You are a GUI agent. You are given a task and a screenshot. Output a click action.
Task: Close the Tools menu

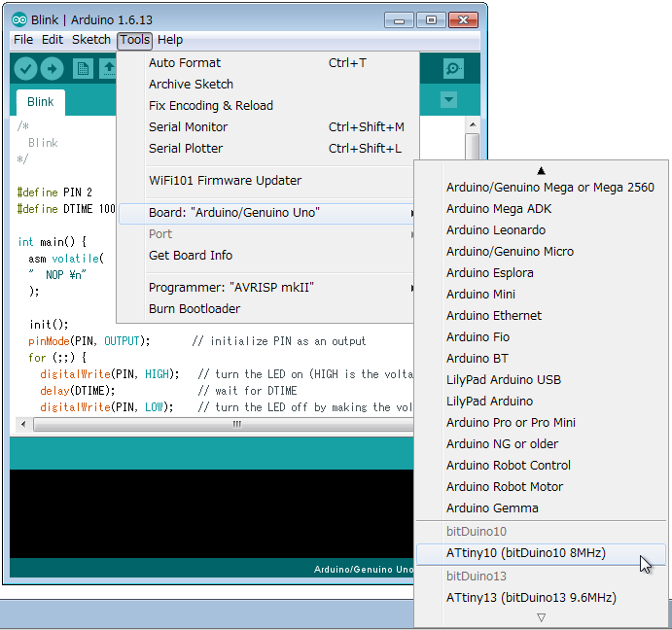[134, 40]
